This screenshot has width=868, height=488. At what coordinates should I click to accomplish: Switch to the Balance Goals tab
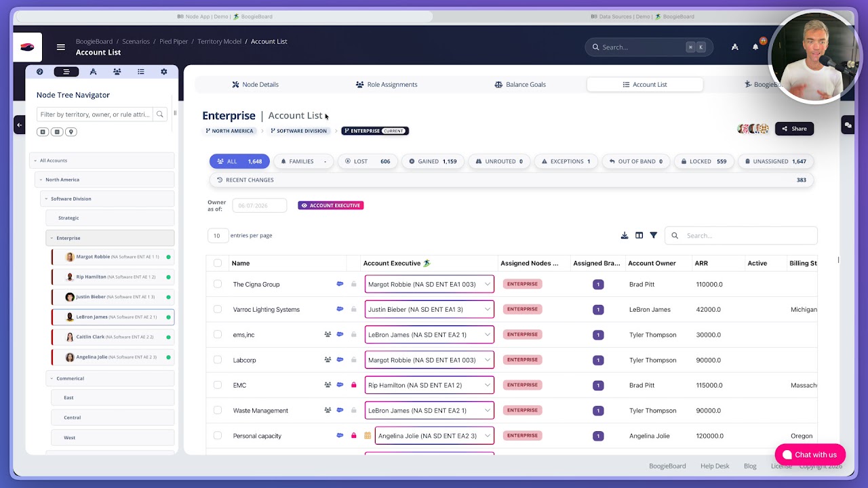tap(520, 85)
